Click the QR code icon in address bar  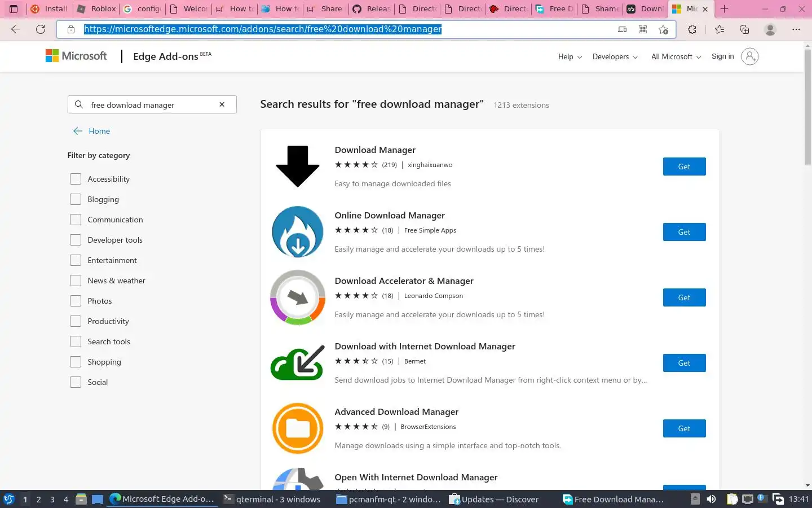coord(643,29)
